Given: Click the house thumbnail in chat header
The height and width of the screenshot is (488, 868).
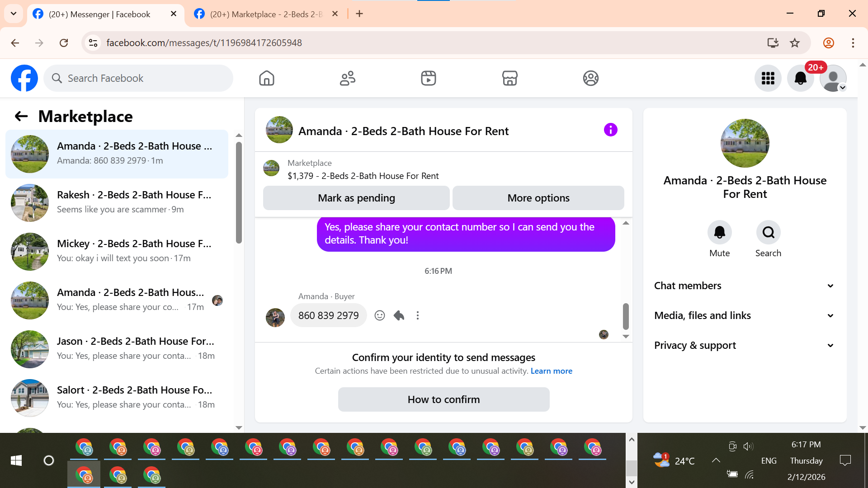Looking at the screenshot, I should point(279,130).
